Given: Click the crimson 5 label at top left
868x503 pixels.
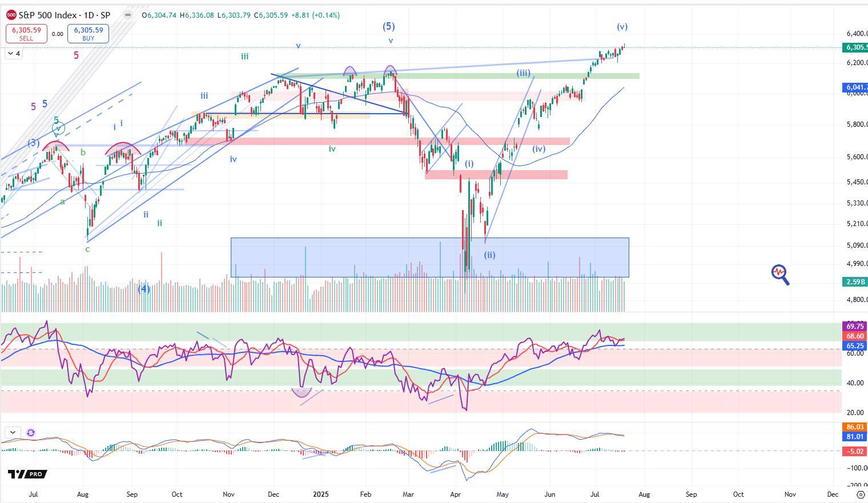Looking at the screenshot, I should tap(76, 55).
